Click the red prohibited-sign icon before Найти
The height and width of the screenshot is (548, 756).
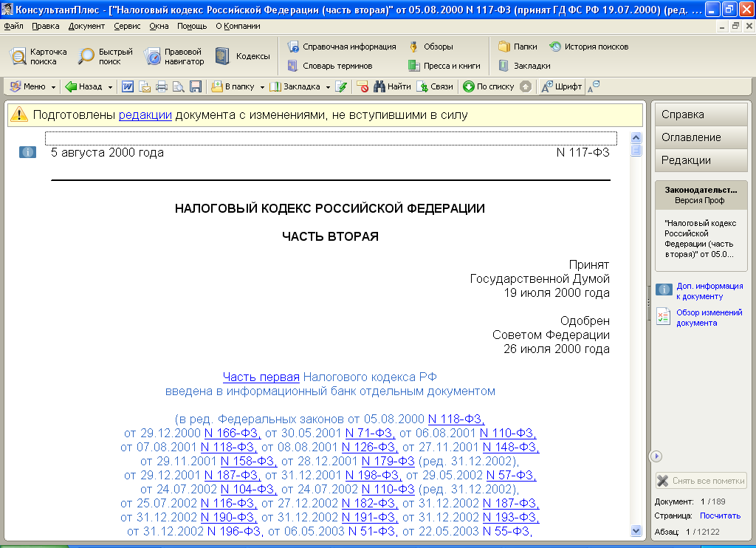click(x=362, y=87)
